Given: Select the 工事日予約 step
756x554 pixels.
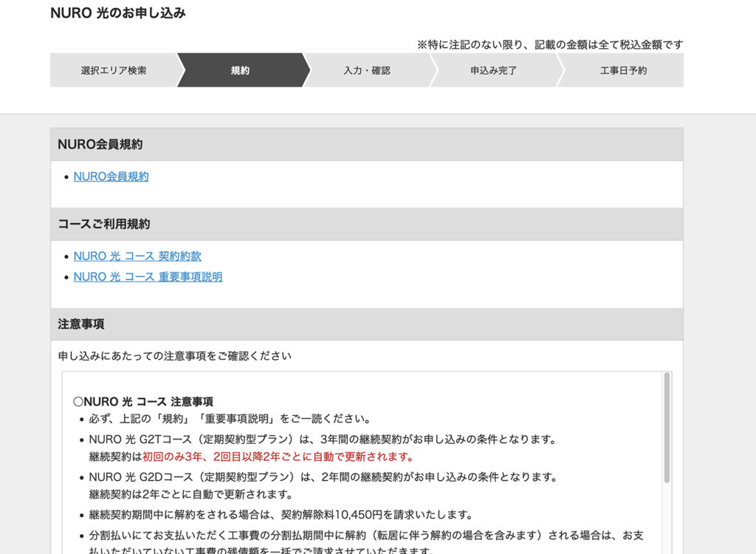Looking at the screenshot, I should pos(623,70).
